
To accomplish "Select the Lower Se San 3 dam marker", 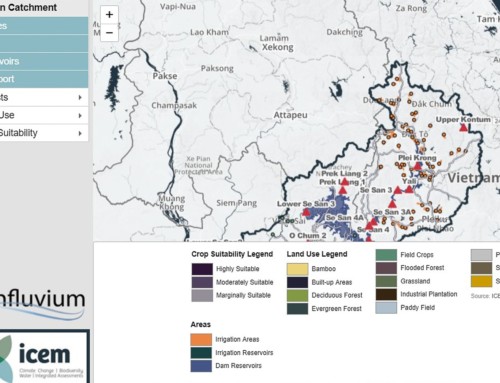I will point(306,212).
